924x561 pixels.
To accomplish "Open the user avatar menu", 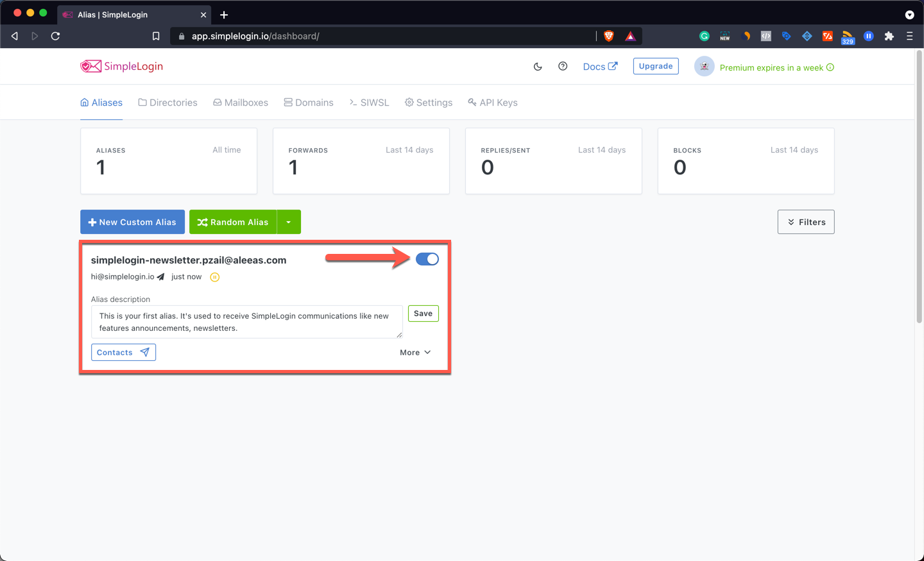I will [704, 67].
